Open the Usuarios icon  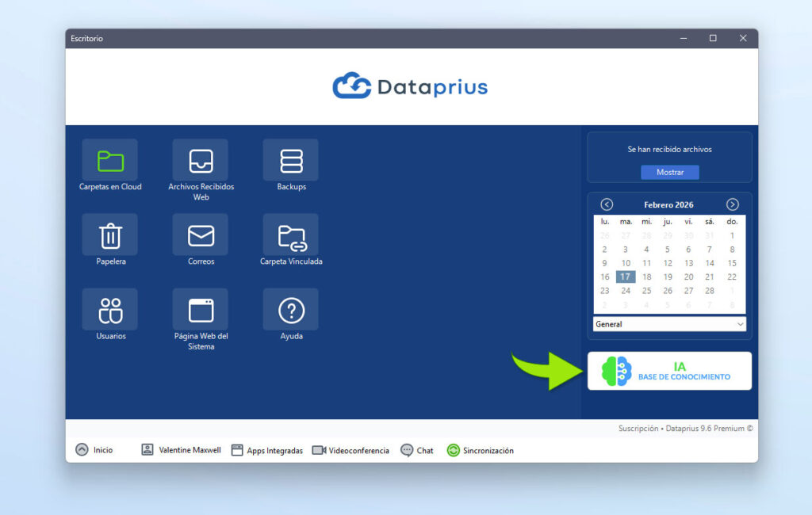[x=109, y=310]
